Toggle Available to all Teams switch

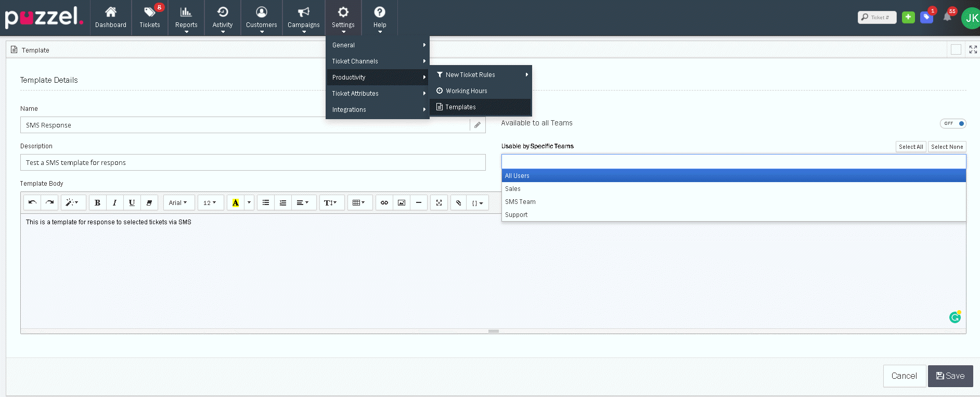(x=953, y=124)
